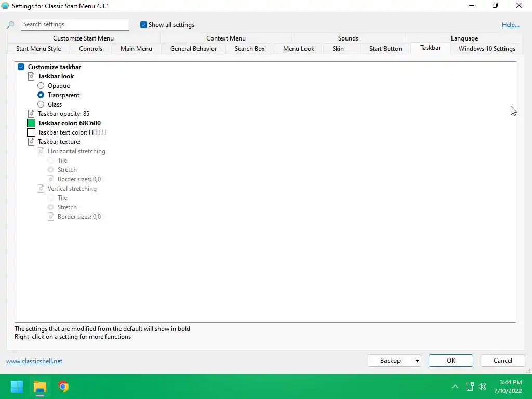Open the Backup dropdown arrow

click(417, 361)
